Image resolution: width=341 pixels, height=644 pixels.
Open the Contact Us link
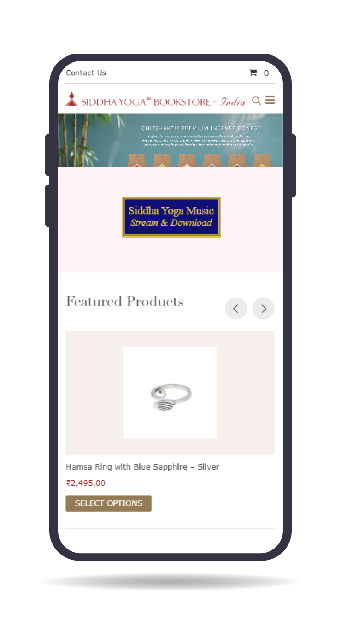coord(86,73)
